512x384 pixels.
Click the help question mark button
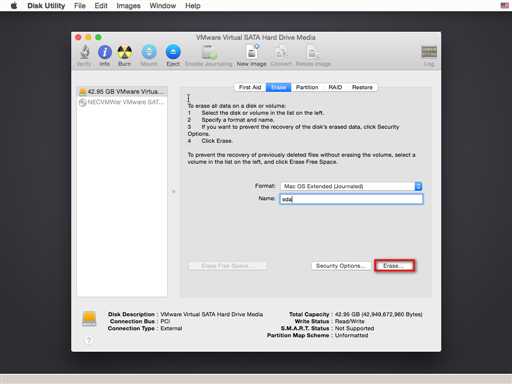pyautogui.click(x=89, y=340)
